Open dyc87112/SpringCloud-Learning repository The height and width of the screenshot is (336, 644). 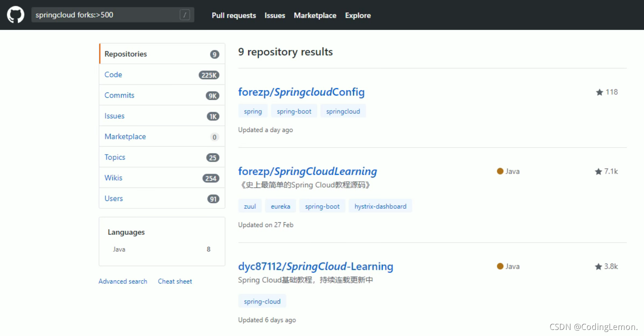(315, 267)
